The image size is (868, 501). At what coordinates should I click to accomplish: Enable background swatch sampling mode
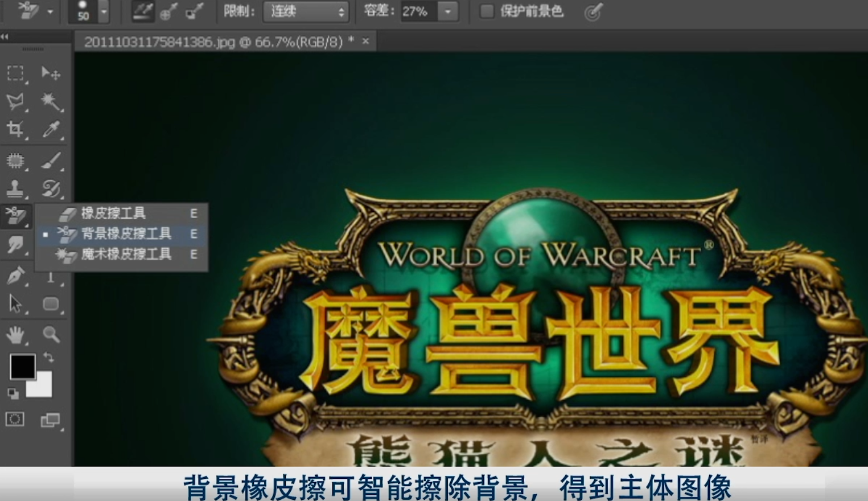click(194, 11)
